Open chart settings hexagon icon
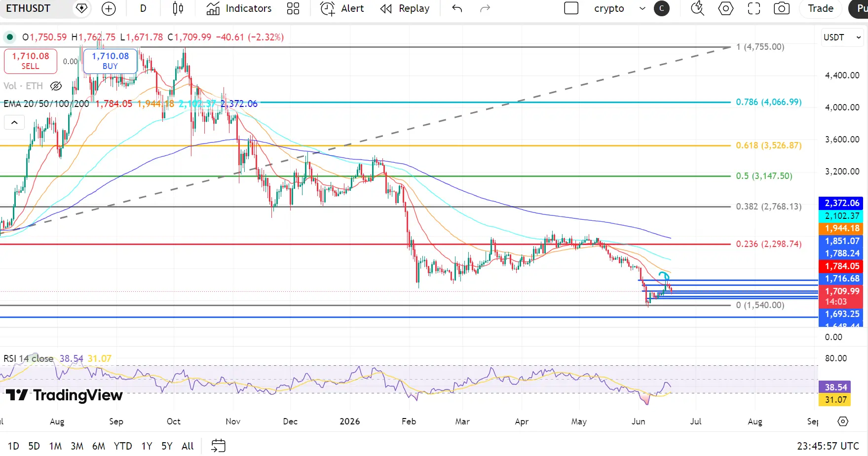Image resolution: width=868 pixels, height=456 pixels. pyautogui.click(x=725, y=8)
